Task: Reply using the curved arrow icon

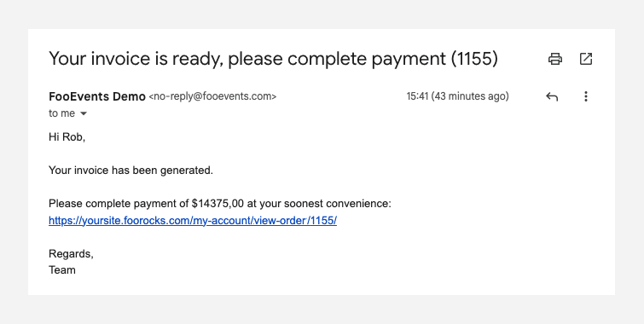Action: pos(552,96)
